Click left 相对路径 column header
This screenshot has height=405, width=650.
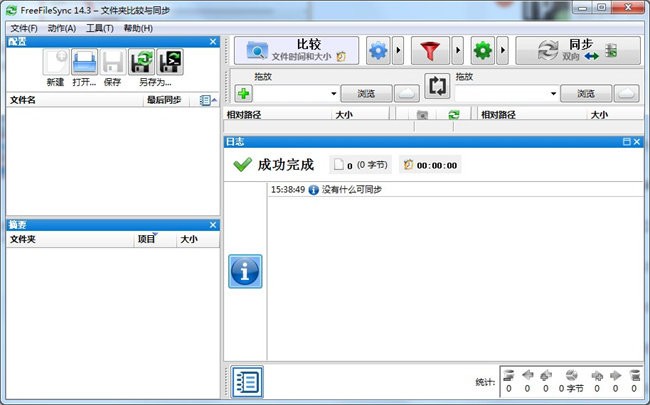278,114
